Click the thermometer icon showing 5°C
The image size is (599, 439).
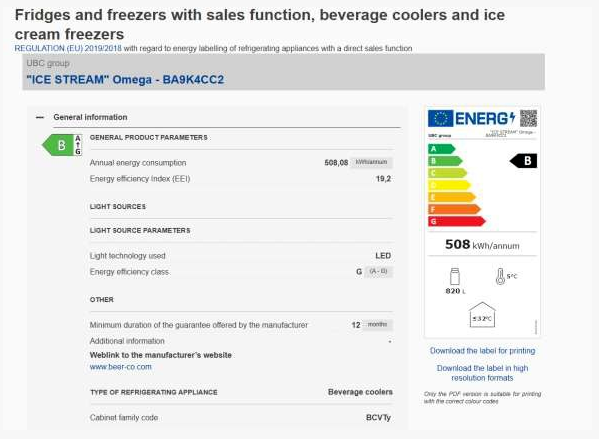[500, 276]
